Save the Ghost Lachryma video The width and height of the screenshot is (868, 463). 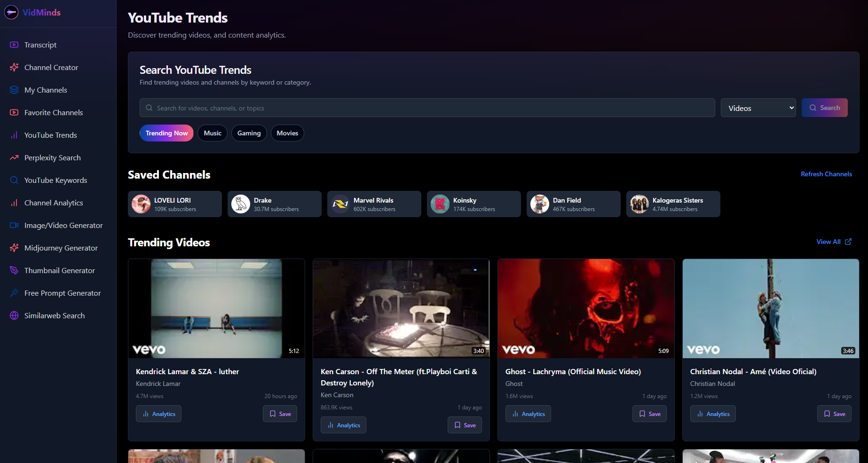pos(649,414)
